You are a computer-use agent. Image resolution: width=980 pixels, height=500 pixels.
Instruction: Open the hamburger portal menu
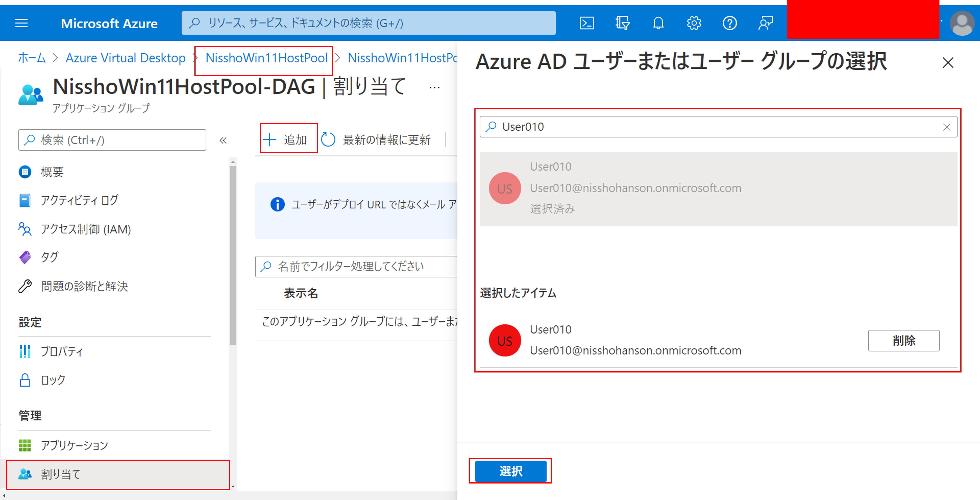click(21, 23)
